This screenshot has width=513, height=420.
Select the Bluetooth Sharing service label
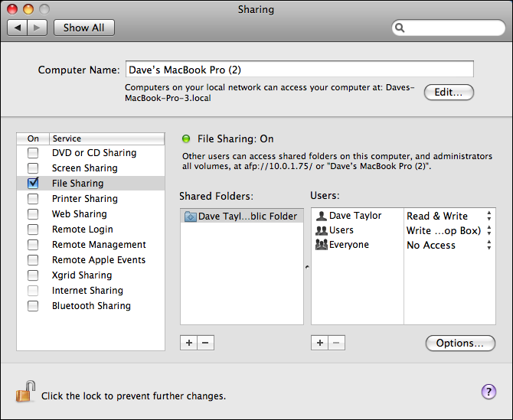pos(91,306)
